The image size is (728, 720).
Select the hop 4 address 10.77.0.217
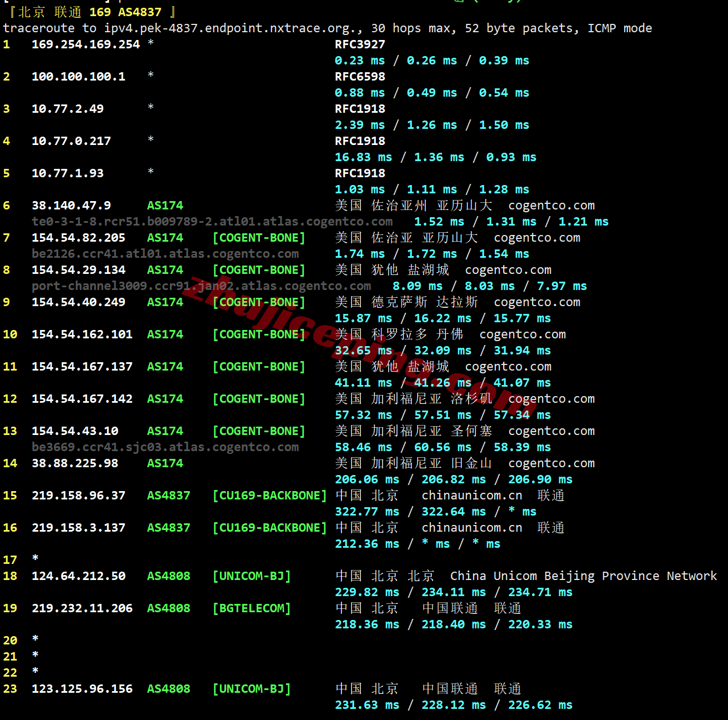(x=71, y=141)
